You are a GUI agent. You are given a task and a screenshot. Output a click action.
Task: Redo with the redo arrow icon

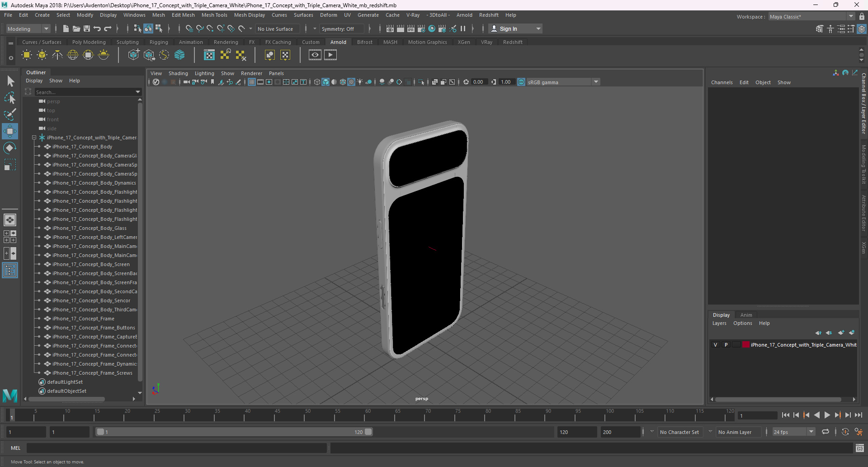tap(108, 29)
